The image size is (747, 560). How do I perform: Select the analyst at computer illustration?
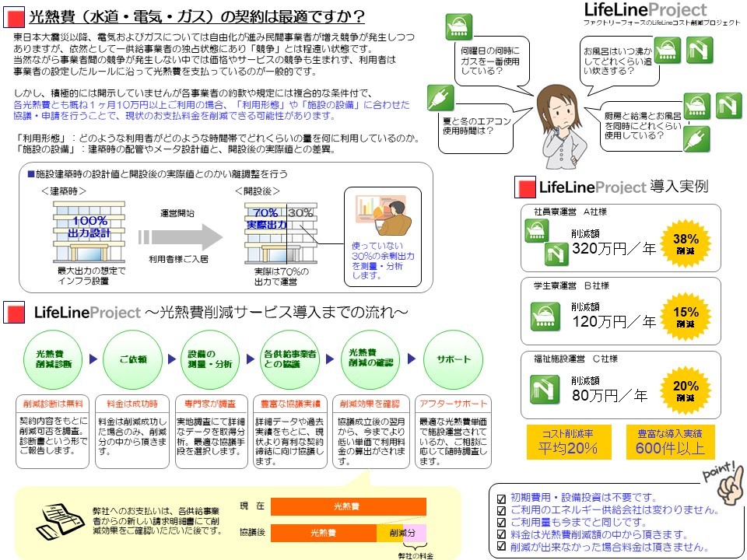pyautogui.click(x=383, y=215)
